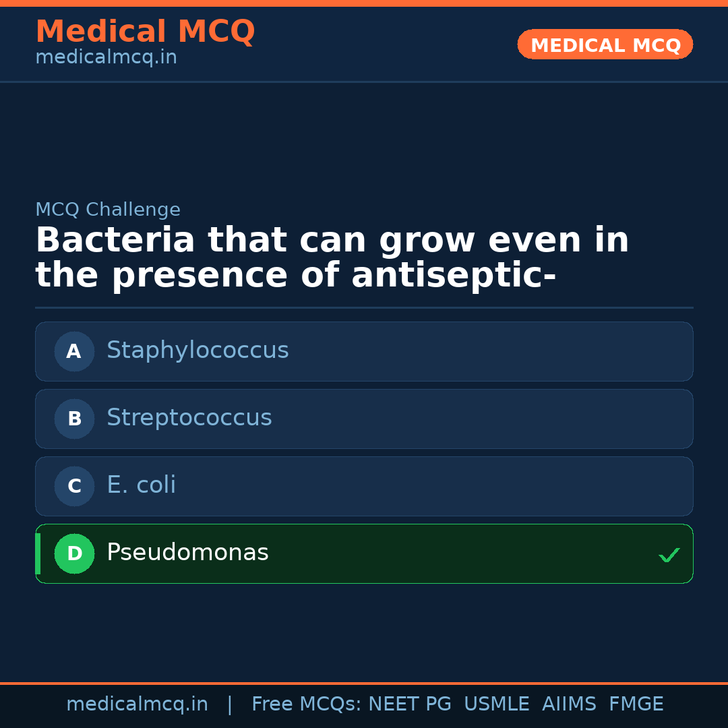This screenshot has height=728, width=728.
Task: Click the letter B circle icon
Action: point(74,419)
